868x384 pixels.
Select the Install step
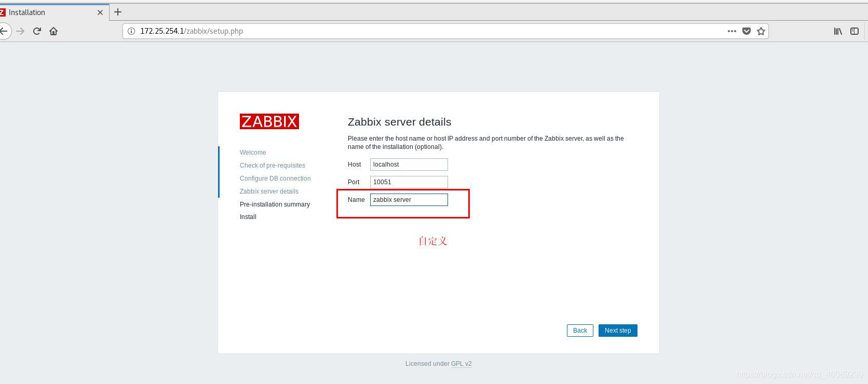248,217
